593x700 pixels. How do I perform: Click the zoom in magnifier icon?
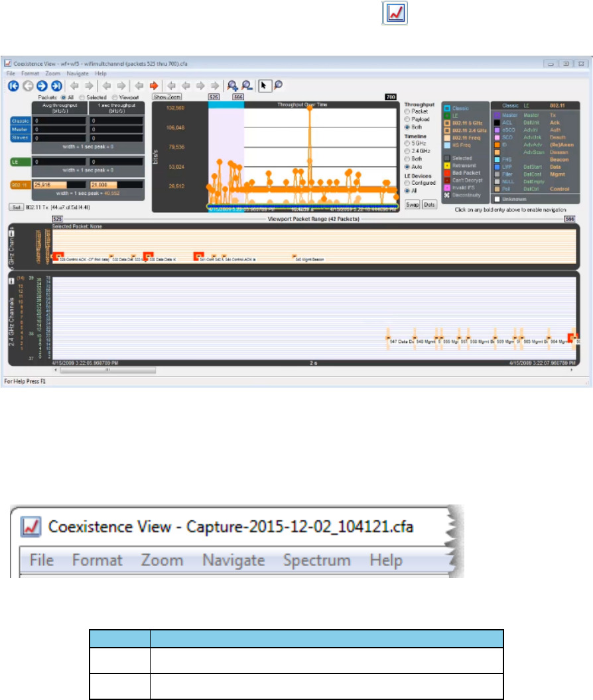point(232,86)
